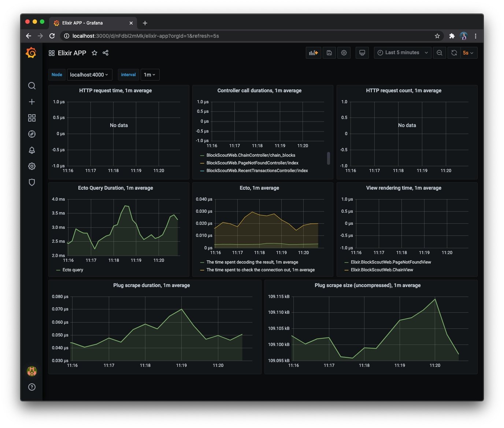The image size is (504, 428).
Task: Star the Elixir APP dashboard
Action: click(94, 53)
